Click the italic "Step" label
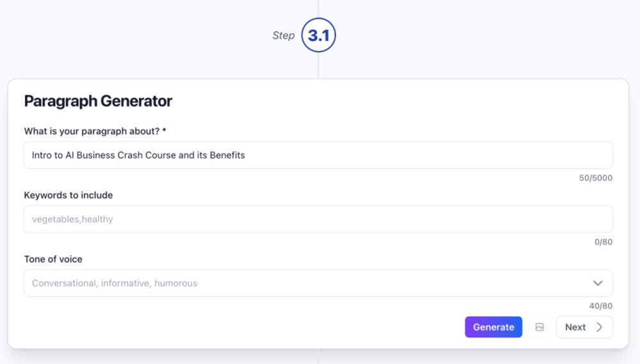 pyautogui.click(x=284, y=36)
